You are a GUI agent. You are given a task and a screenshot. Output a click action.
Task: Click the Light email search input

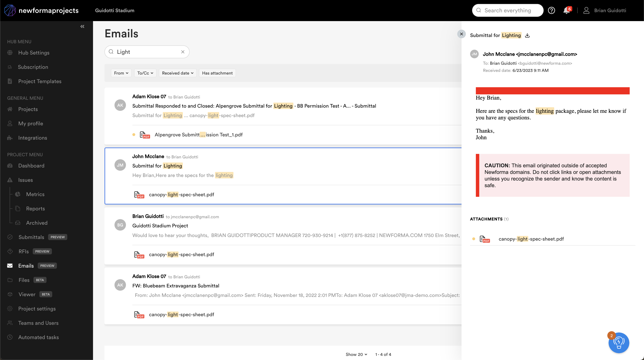click(x=147, y=52)
